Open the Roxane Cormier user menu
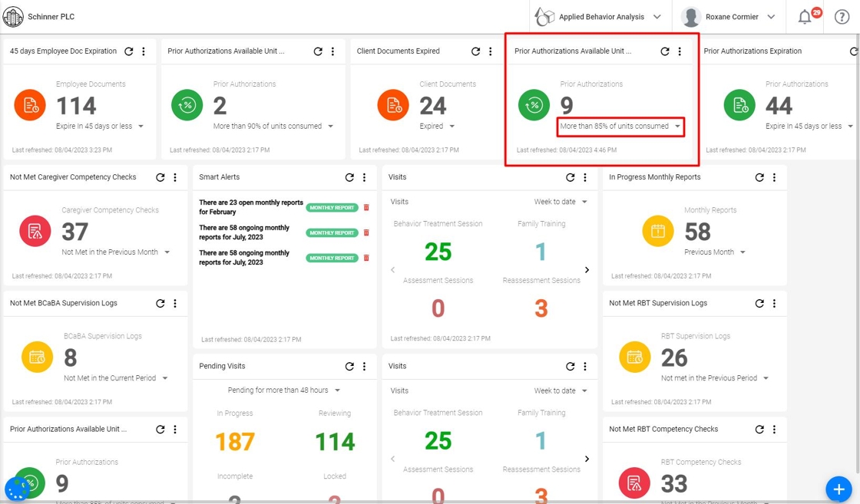 (x=728, y=17)
